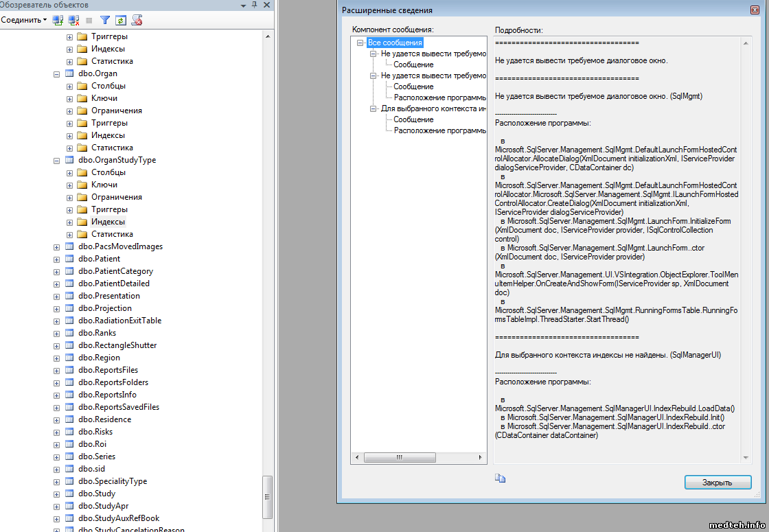The image size is (769, 532).
Task: Click the Disconnect server icon
Action: coord(73,20)
